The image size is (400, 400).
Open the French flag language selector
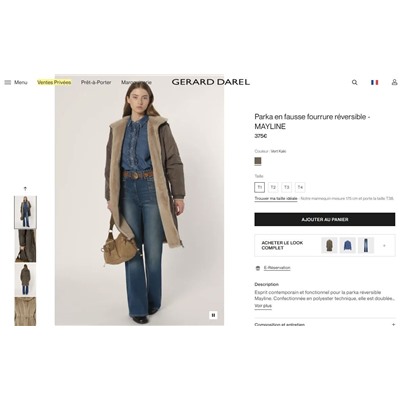[x=375, y=82]
